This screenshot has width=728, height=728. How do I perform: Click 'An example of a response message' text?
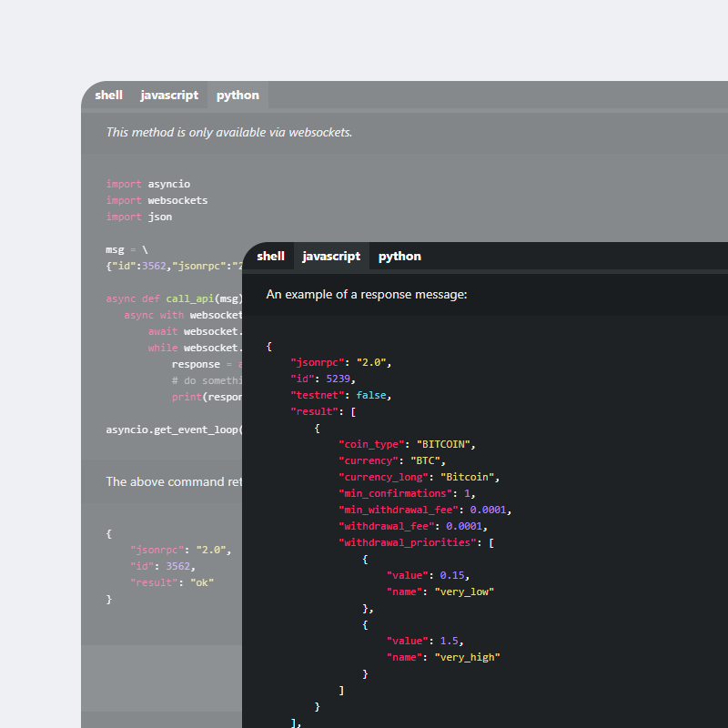click(366, 294)
